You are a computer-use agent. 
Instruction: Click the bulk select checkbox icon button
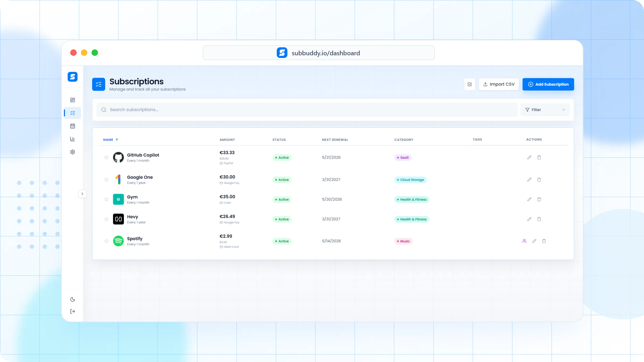click(470, 84)
